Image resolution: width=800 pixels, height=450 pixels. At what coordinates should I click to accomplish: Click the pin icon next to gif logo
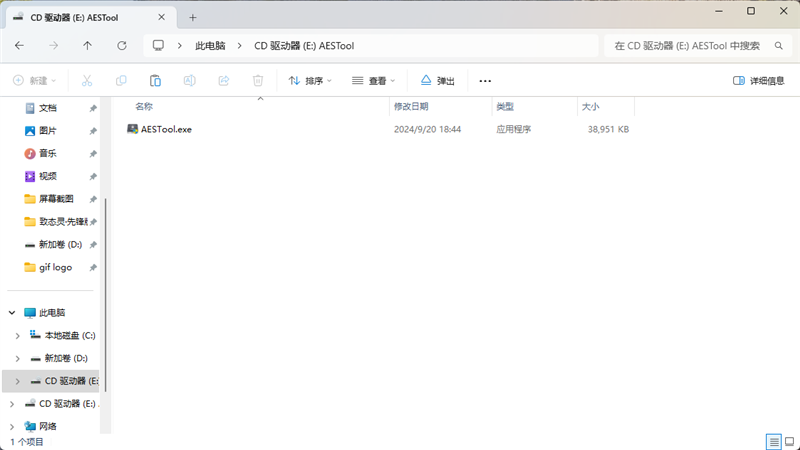pos(93,267)
